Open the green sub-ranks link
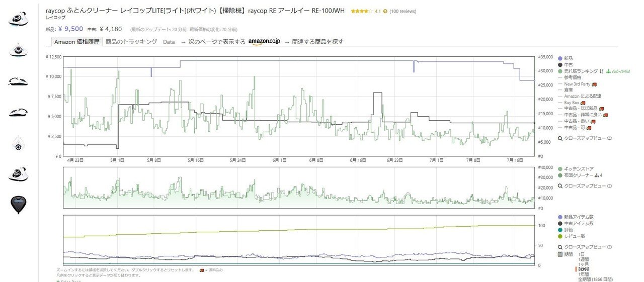Image resolution: width=644 pixels, height=282 pixels. coord(618,71)
